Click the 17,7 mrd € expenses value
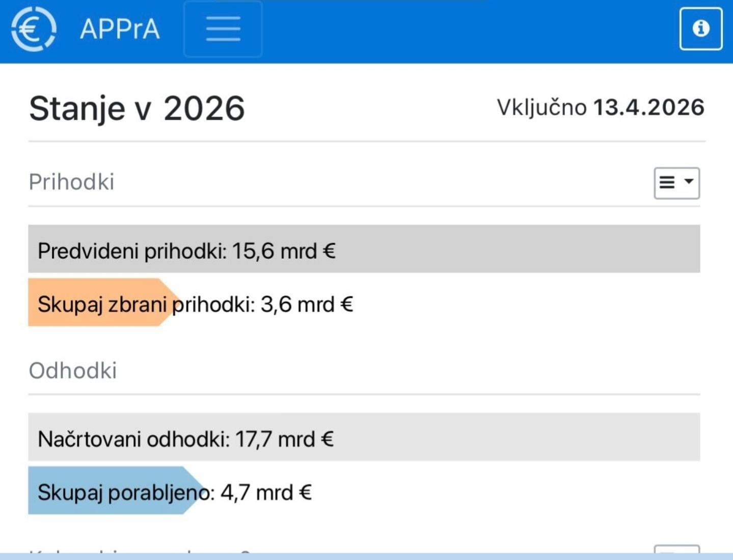The height and width of the screenshot is (560, 733). click(x=284, y=439)
